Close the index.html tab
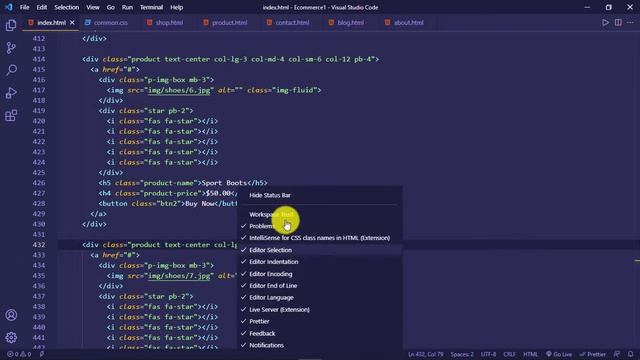Screen dimensions: 640x360 [72, 22]
